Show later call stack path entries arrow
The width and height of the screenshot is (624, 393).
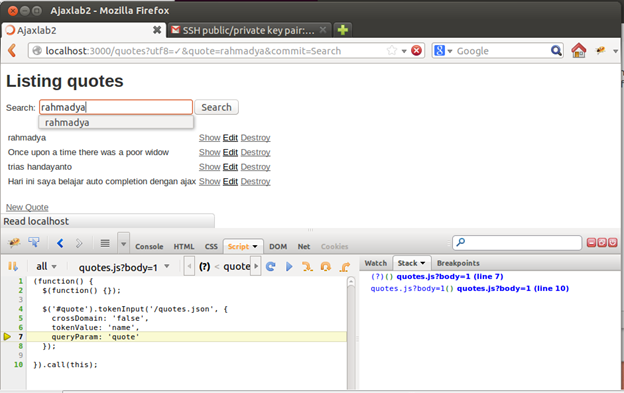[x=256, y=267]
